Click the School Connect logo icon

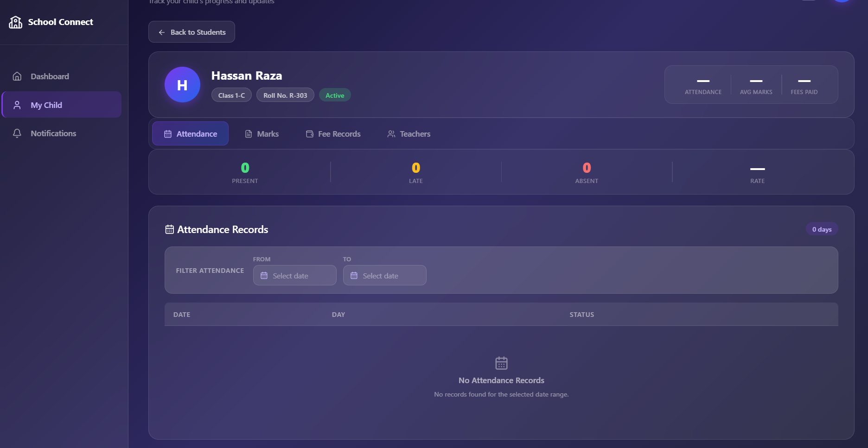(15, 22)
